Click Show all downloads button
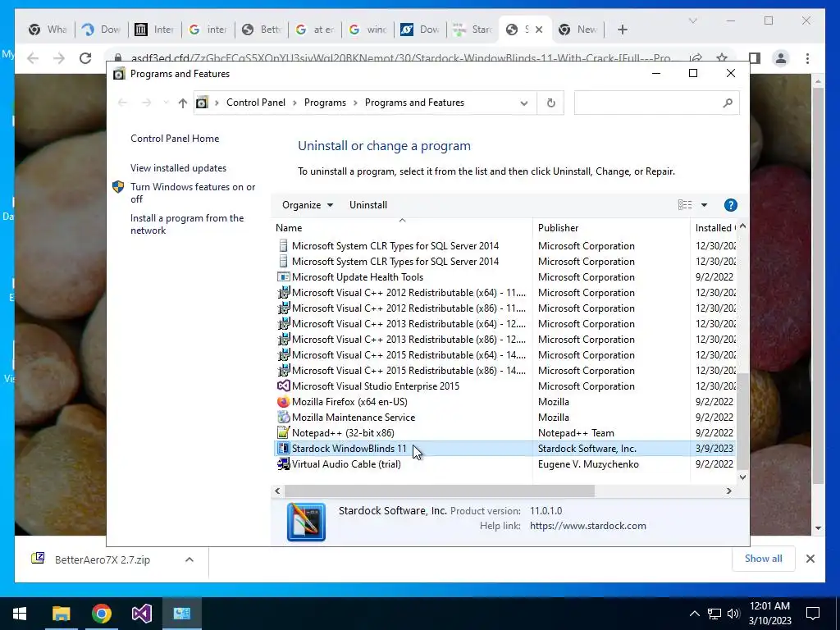Image resolution: width=840 pixels, height=630 pixels. (x=763, y=559)
